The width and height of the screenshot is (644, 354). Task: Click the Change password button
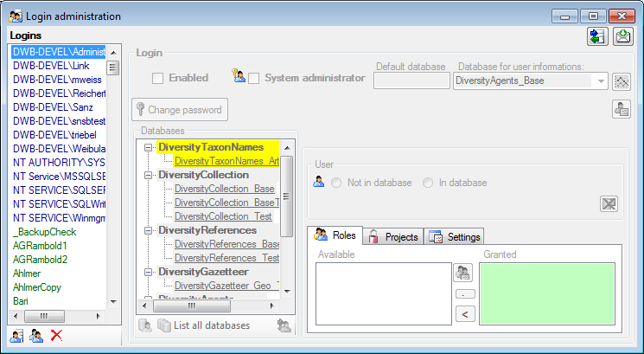(x=181, y=110)
